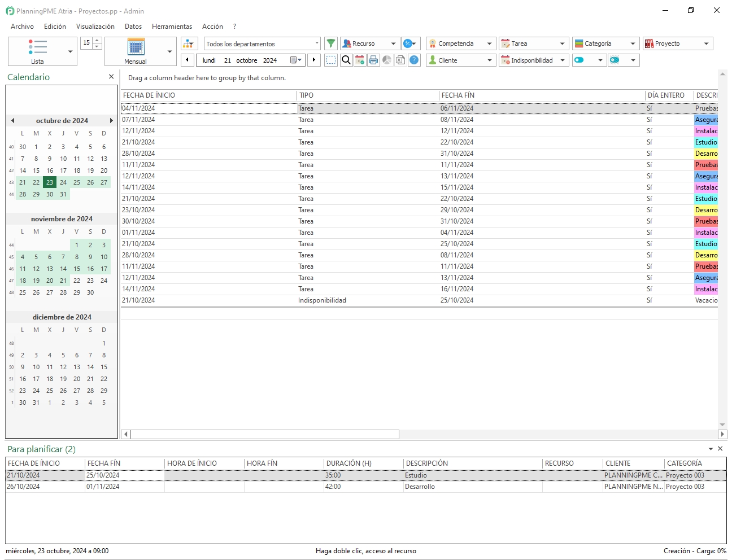Click the Recurso filter icon
This screenshot has width=732, height=560.
pyautogui.click(x=347, y=43)
